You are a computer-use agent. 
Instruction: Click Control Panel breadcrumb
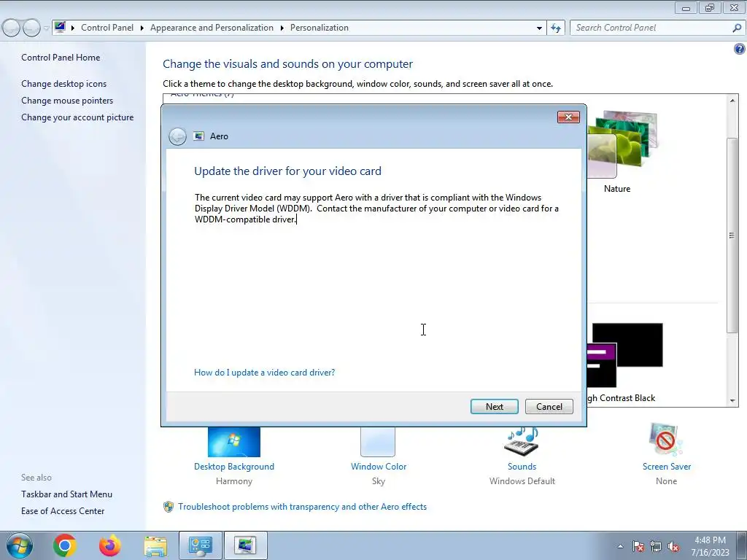point(107,28)
